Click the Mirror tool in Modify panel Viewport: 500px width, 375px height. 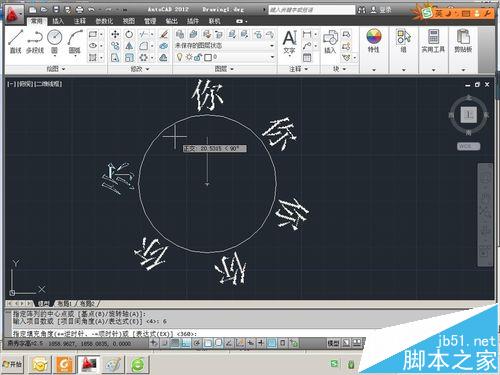129,46
